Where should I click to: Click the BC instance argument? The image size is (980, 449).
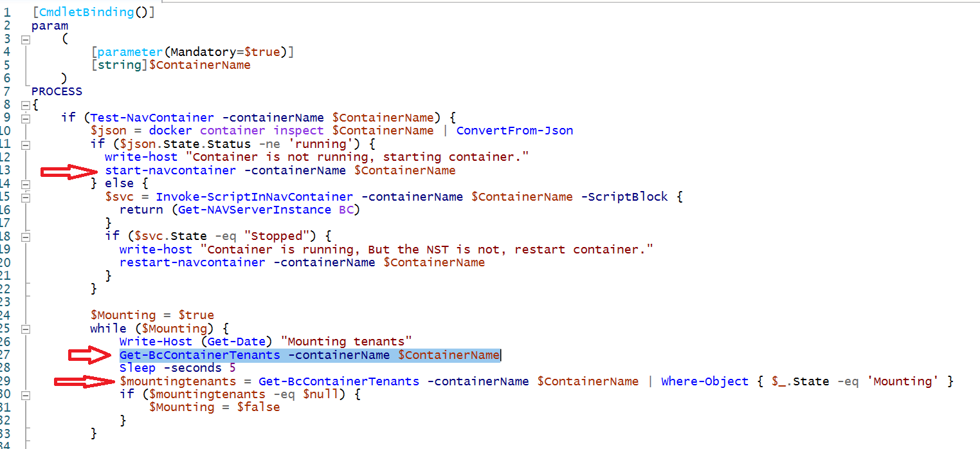pyautogui.click(x=346, y=210)
